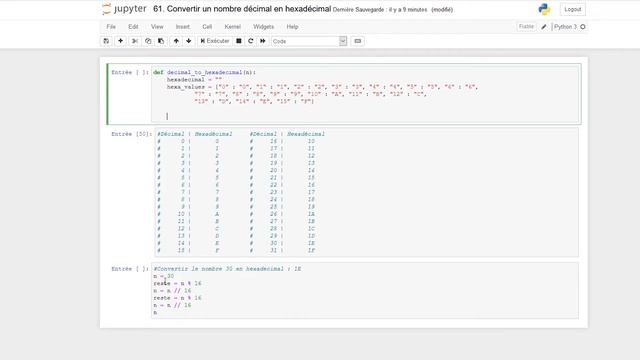Click the '#Décimal | Hexadécimal' table comment cell
Image resolution: width=640 pixels, height=360 pixels.
pyautogui.click(x=366, y=192)
